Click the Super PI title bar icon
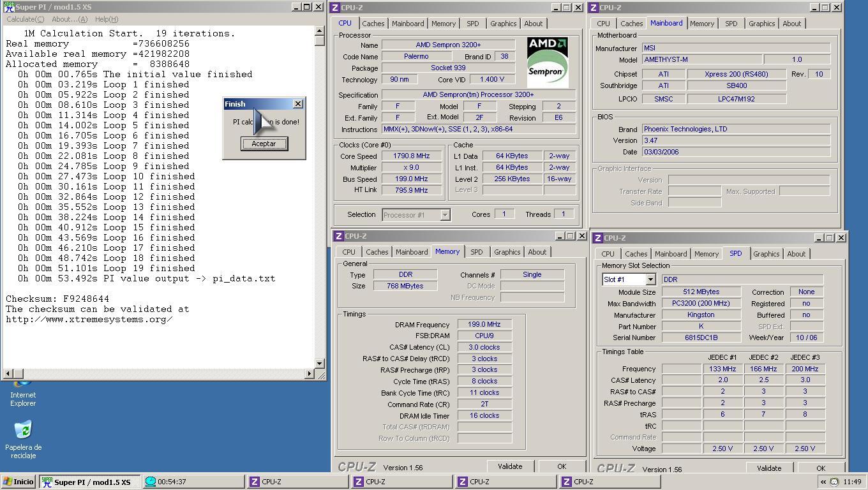868x490 pixels. pos(8,7)
